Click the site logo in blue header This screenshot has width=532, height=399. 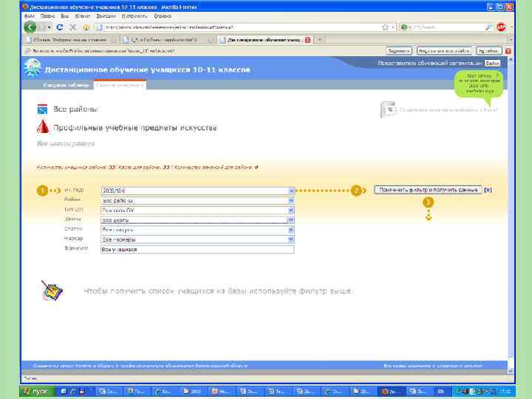point(33,67)
